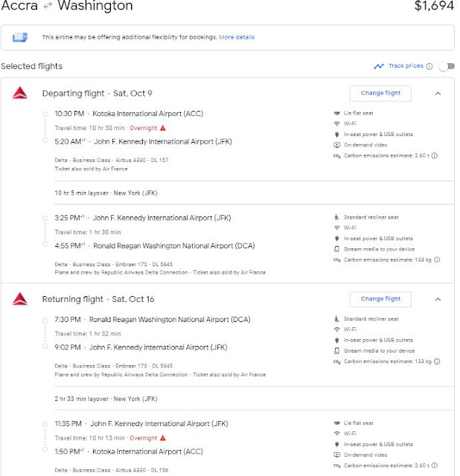Collapse the Returning flight details chevron
460x476 pixels.
click(438, 299)
